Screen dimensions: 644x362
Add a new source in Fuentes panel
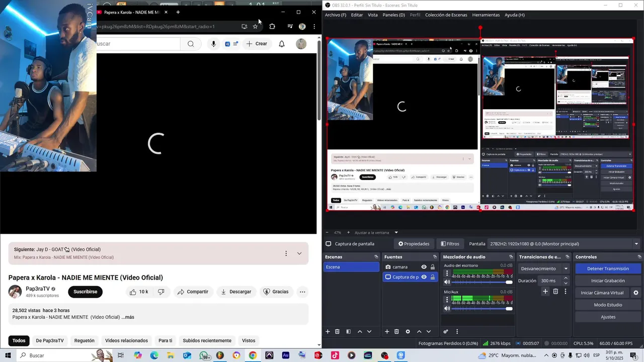click(x=387, y=332)
